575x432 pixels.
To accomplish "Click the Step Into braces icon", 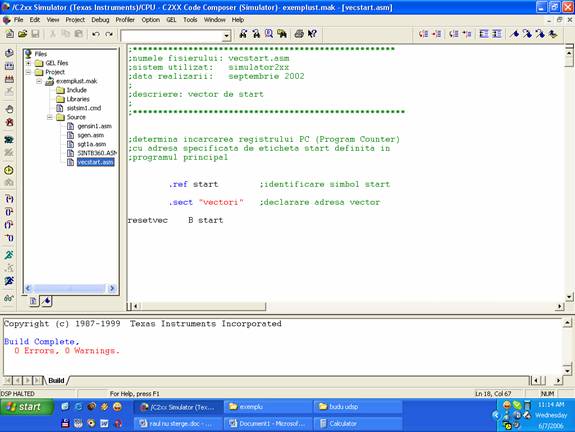I will (9, 199).
